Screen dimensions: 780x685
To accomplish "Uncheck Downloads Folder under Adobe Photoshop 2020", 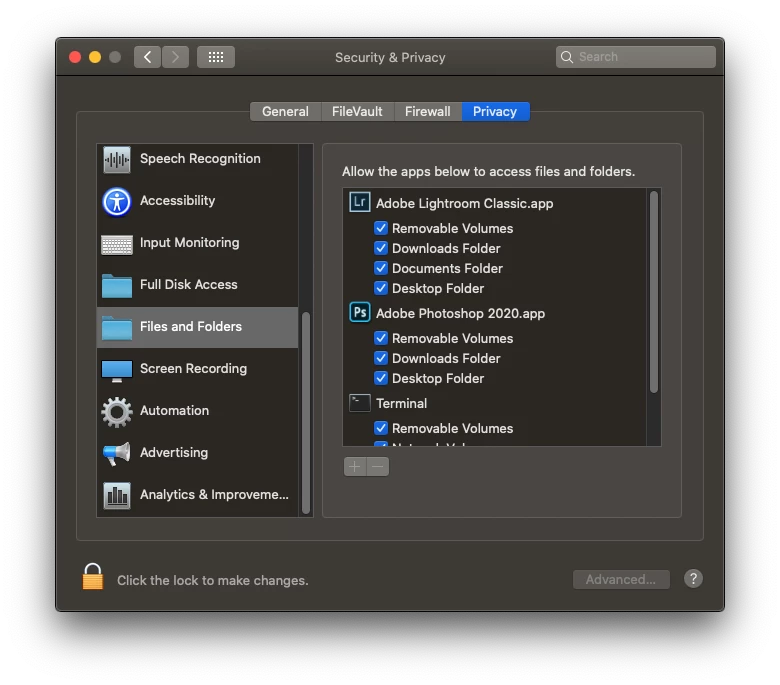I will coord(381,358).
